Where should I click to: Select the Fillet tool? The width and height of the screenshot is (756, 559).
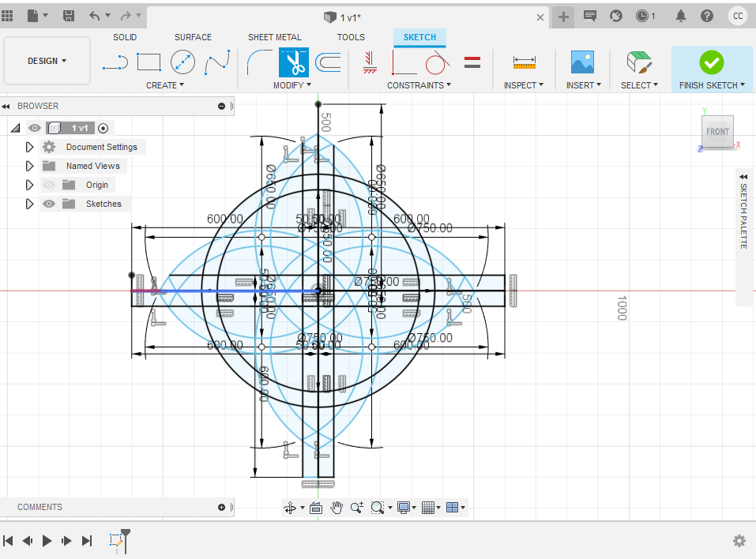[259, 62]
